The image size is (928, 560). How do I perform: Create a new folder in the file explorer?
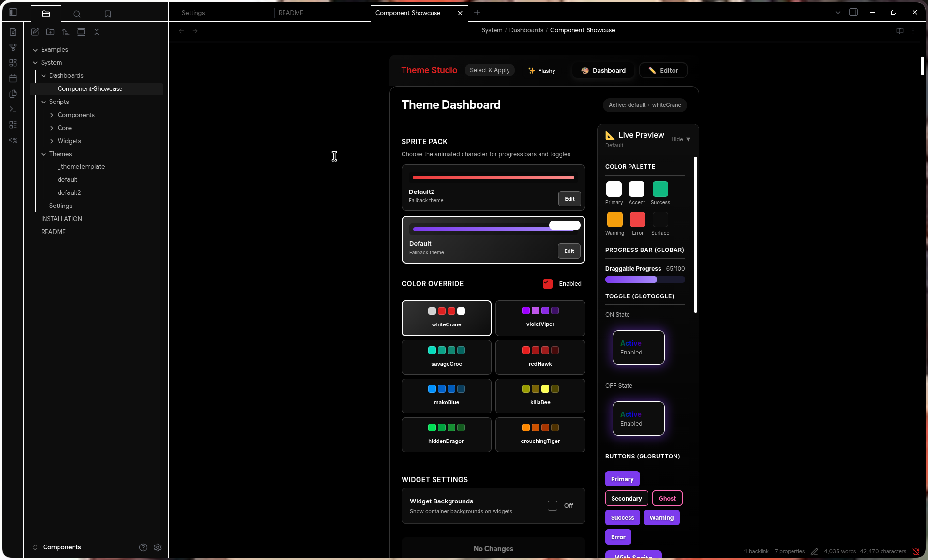click(50, 32)
